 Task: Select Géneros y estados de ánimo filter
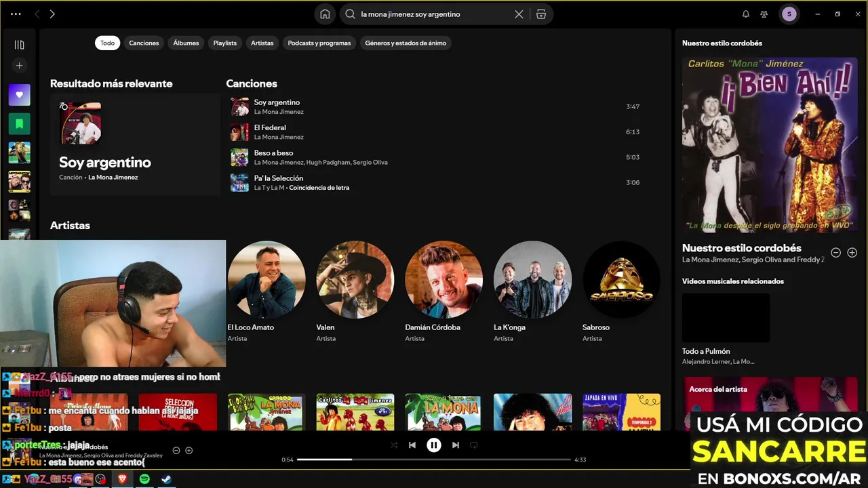click(x=406, y=43)
